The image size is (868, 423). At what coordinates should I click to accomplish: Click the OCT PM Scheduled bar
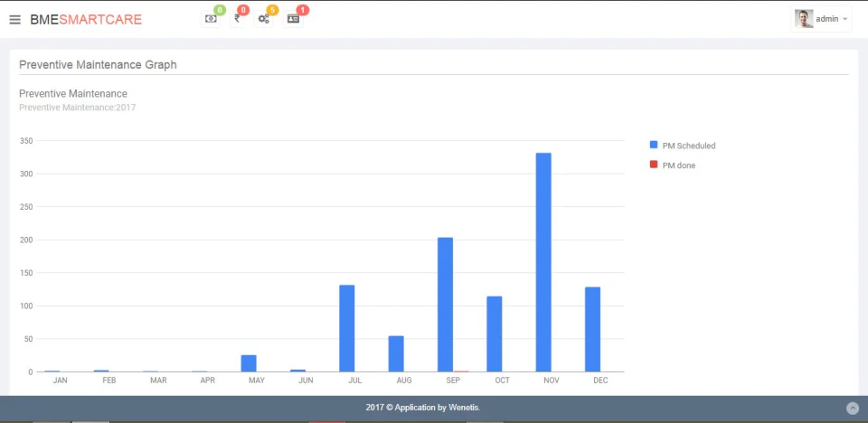point(495,334)
